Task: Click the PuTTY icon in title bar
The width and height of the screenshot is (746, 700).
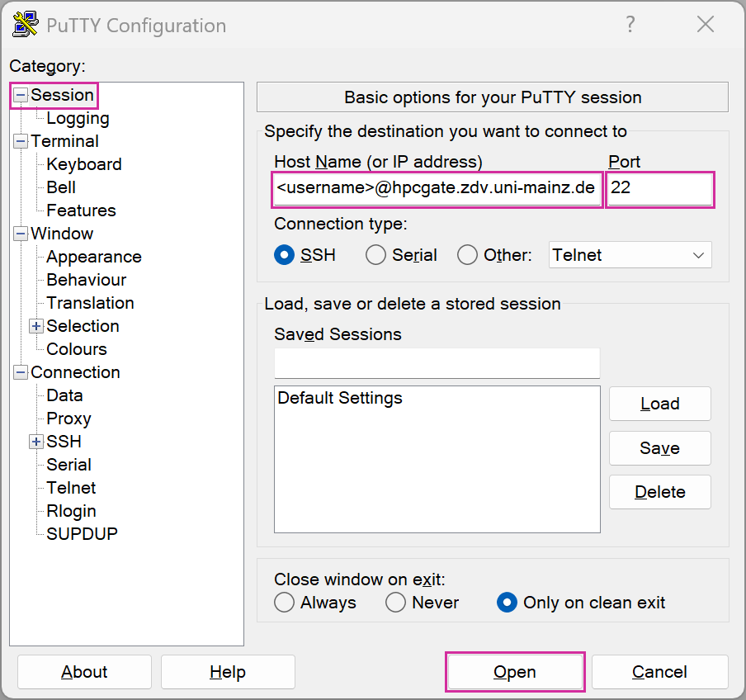Action: coord(26,25)
